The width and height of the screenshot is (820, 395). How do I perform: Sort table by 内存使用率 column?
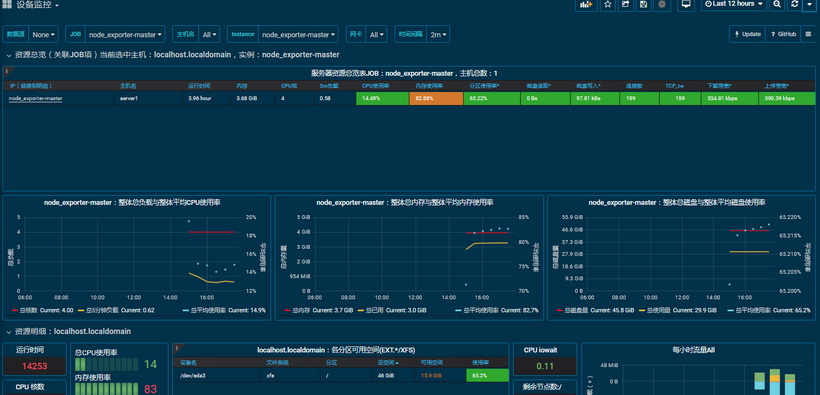point(429,86)
